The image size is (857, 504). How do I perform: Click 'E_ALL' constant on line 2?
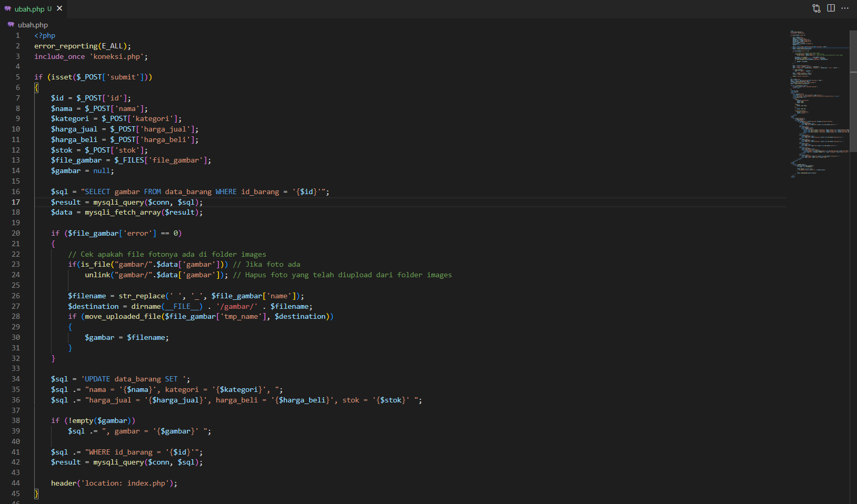112,46
